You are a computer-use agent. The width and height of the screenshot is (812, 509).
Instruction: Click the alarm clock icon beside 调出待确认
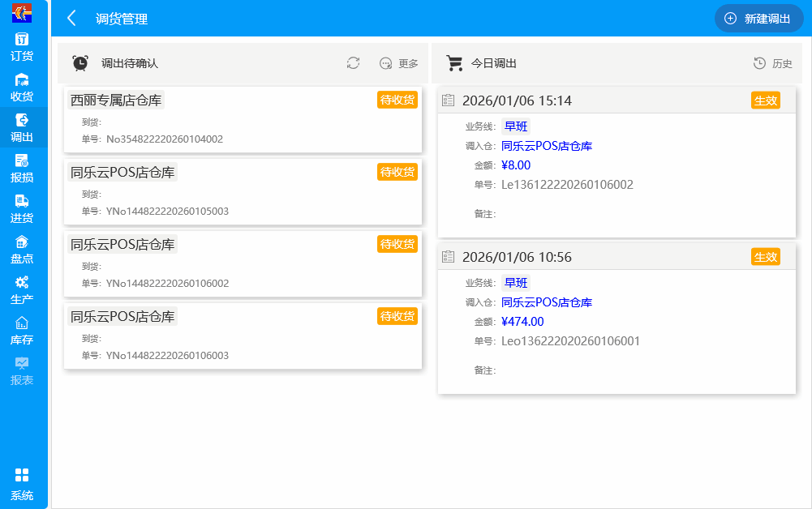[x=80, y=63]
